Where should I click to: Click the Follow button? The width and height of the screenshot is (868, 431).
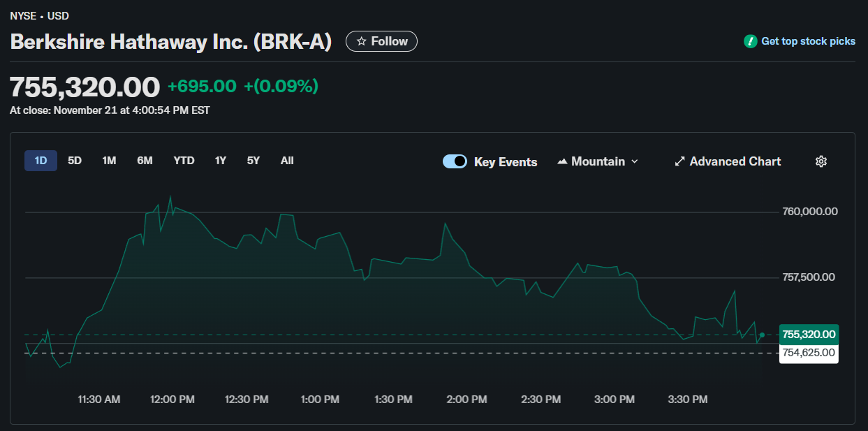pyautogui.click(x=381, y=41)
